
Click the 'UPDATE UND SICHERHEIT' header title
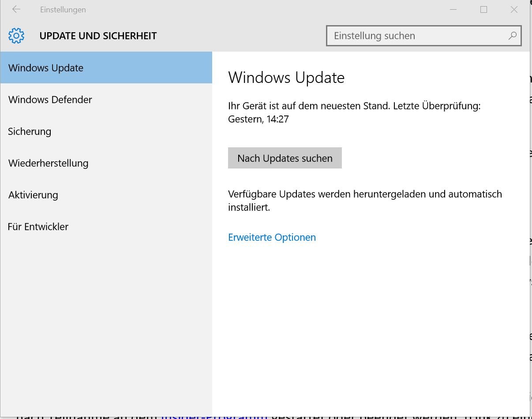click(x=98, y=36)
